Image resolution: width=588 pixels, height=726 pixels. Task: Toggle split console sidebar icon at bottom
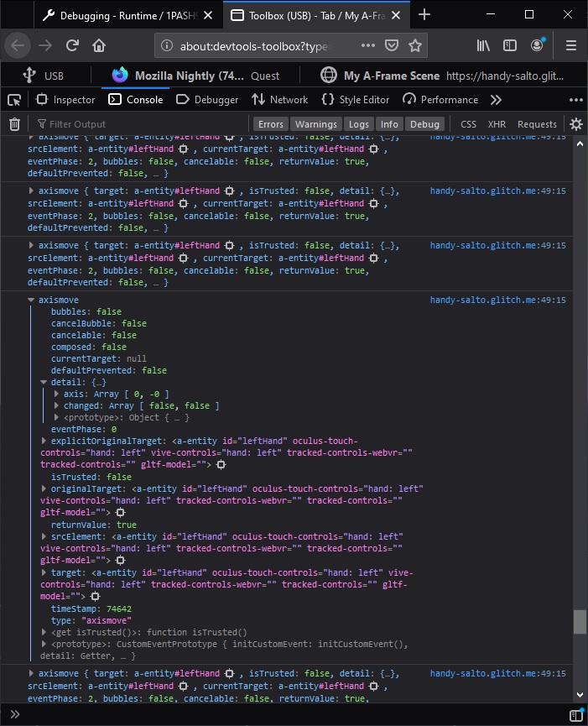click(x=576, y=715)
